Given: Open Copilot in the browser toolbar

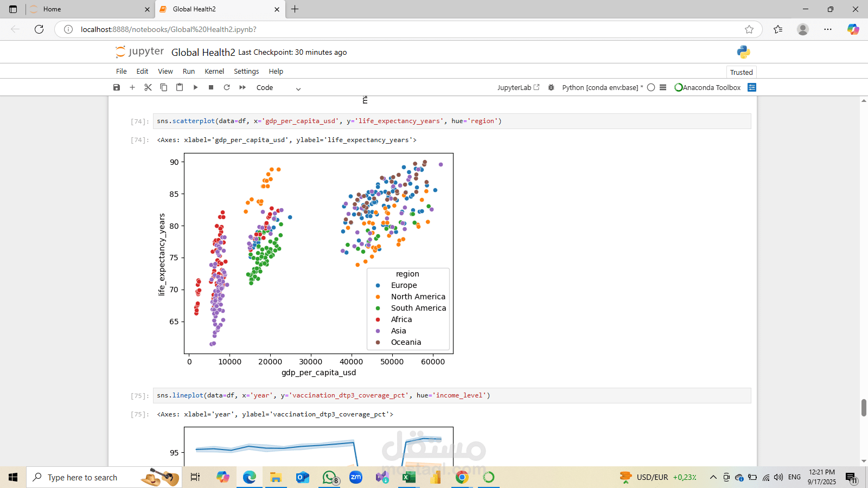Looking at the screenshot, I should (x=853, y=29).
